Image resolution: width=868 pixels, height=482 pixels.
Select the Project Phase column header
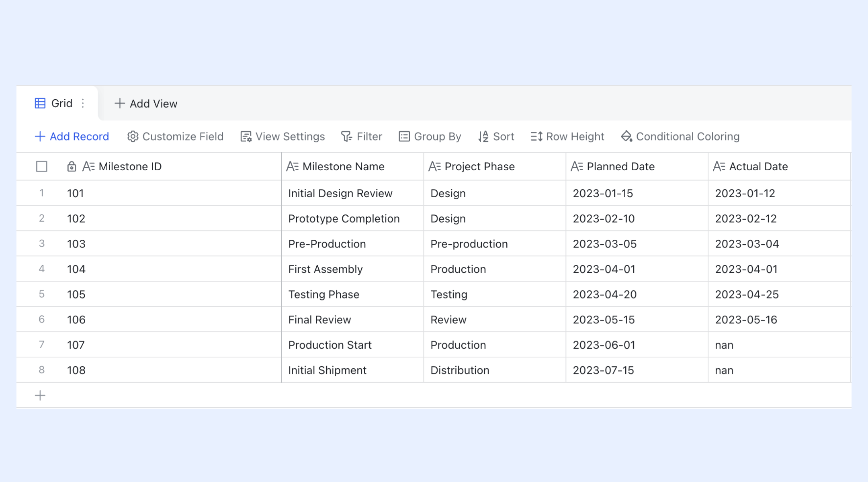pos(495,166)
